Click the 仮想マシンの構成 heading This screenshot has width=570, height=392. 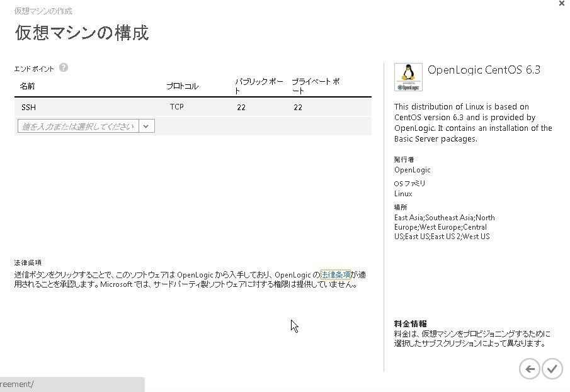pyautogui.click(x=82, y=33)
